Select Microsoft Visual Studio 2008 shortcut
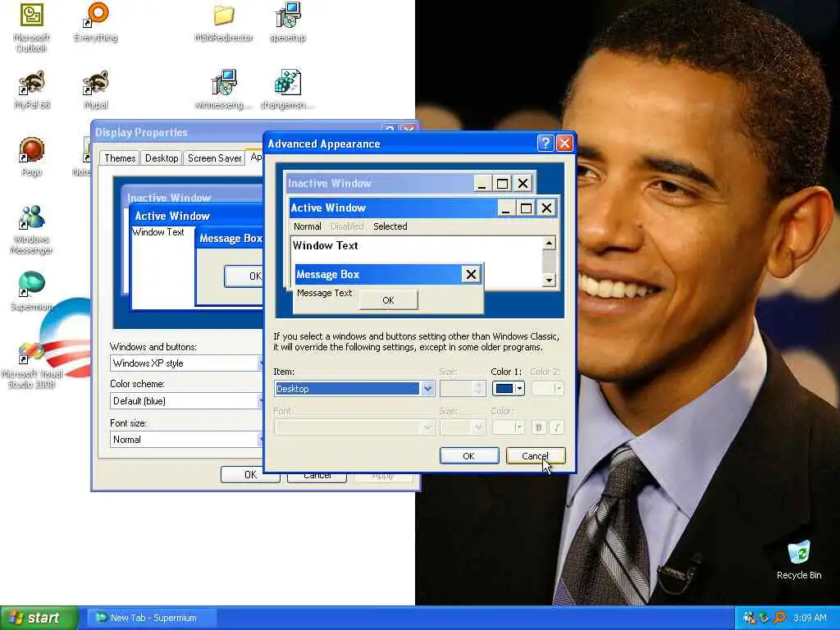840x630 pixels. 31,365
